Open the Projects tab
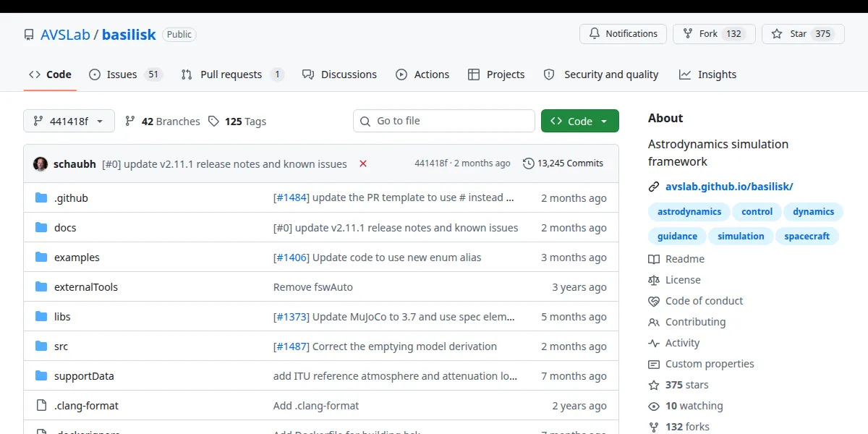 pyautogui.click(x=496, y=75)
